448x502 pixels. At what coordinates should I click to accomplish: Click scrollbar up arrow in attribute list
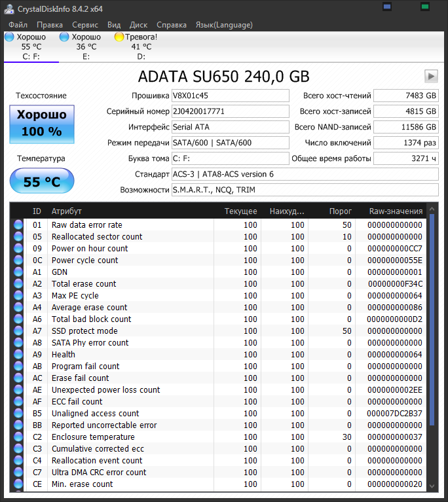(x=432, y=209)
